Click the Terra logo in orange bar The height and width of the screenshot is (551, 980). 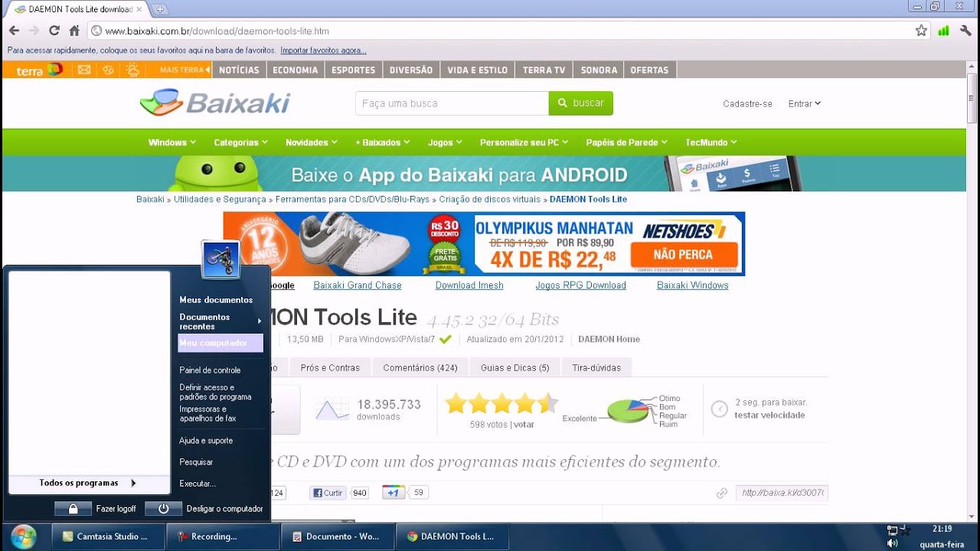point(38,70)
